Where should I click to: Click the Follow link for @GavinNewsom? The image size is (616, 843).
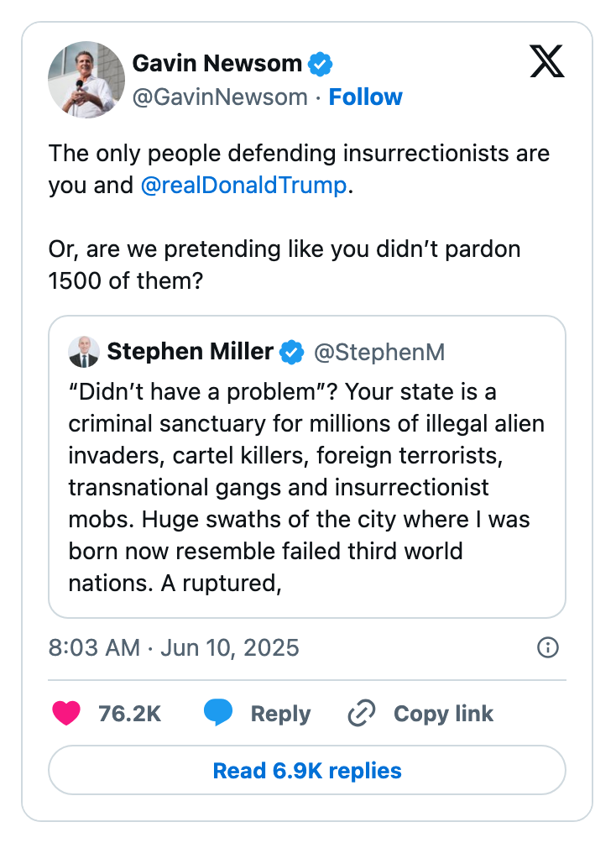tap(366, 97)
